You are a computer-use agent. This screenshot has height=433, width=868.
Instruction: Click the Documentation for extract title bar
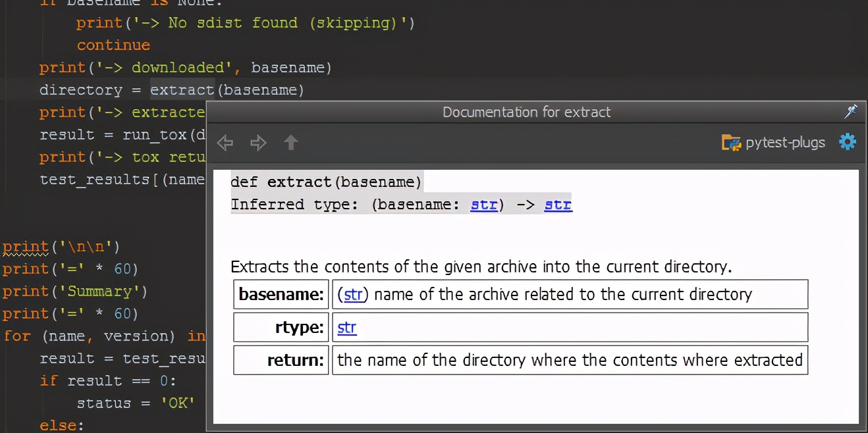point(526,112)
